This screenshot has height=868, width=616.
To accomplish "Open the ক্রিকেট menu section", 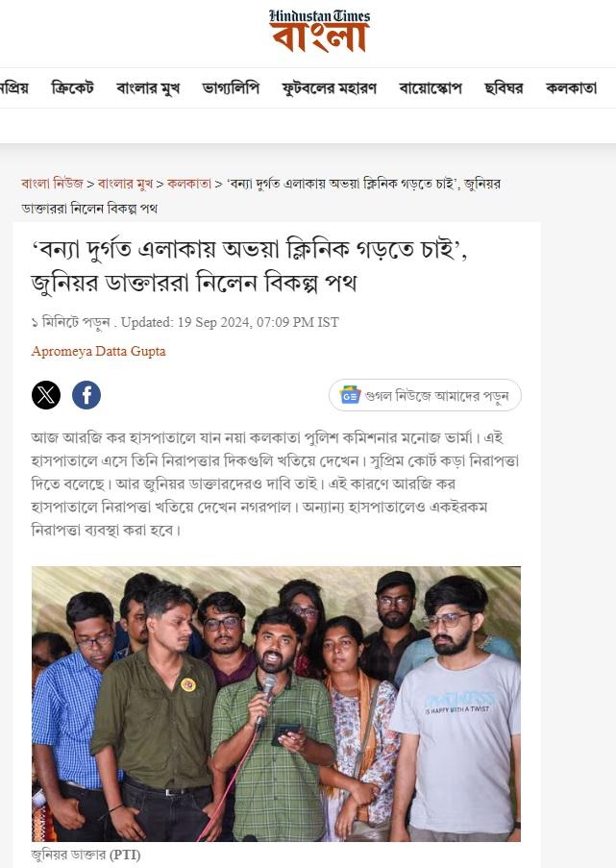I will 72,88.
